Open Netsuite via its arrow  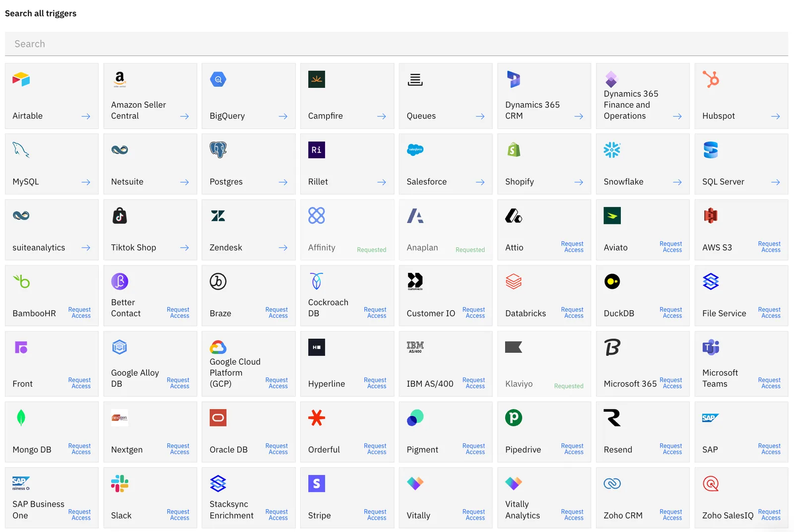click(185, 182)
